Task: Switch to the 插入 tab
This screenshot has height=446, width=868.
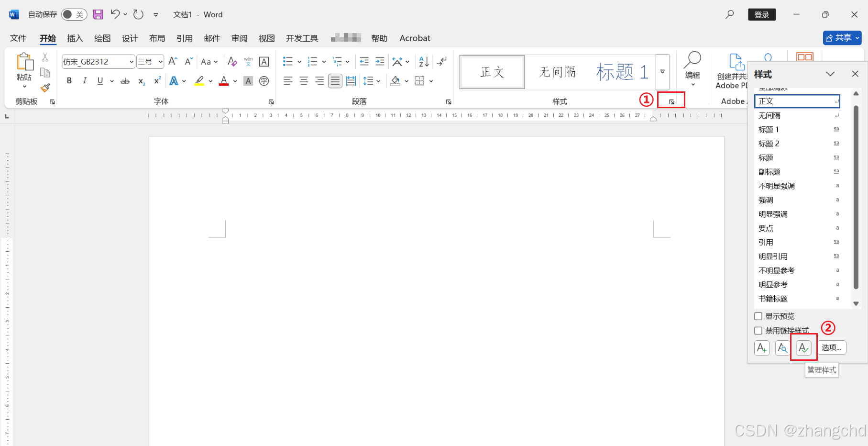Action: pos(75,38)
